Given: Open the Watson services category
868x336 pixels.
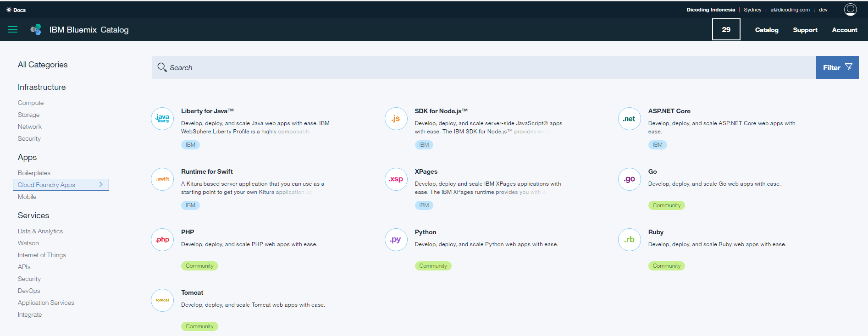Looking at the screenshot, I should tap(28, 243).
